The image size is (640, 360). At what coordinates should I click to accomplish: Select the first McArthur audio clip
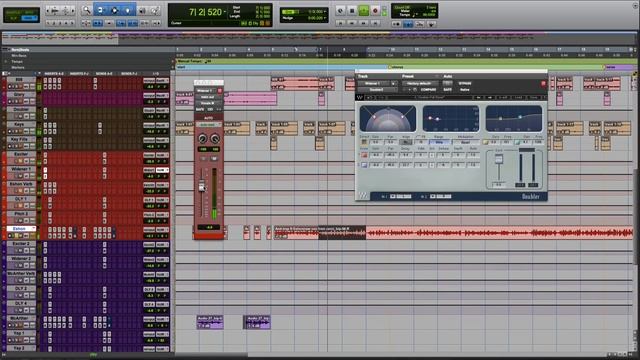pos(210,322)
